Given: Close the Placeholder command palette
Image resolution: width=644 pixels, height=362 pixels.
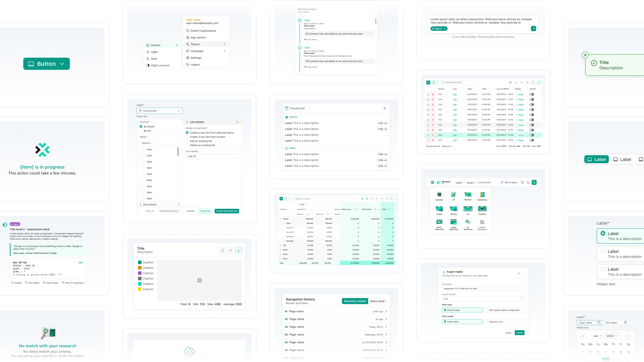Looking at the screenshot, I should pyautogui.click(x=385, y=108).
